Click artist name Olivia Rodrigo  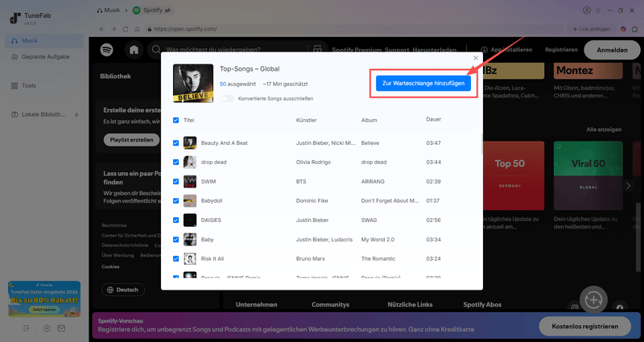tap(313, 163)
